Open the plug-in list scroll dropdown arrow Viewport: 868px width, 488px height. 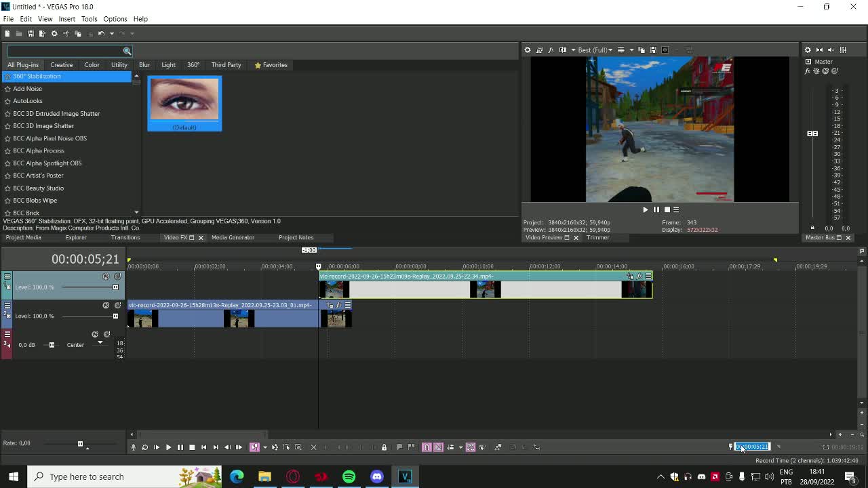click(x=136, y=212)
